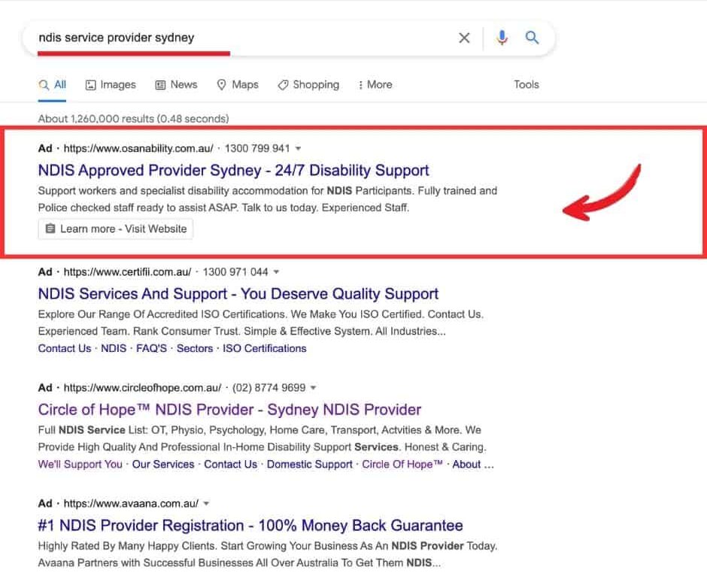The height and width of the screenshot is (588, 707).
Task: Expand the More search options menu
Action: click(x=375, y=85)
